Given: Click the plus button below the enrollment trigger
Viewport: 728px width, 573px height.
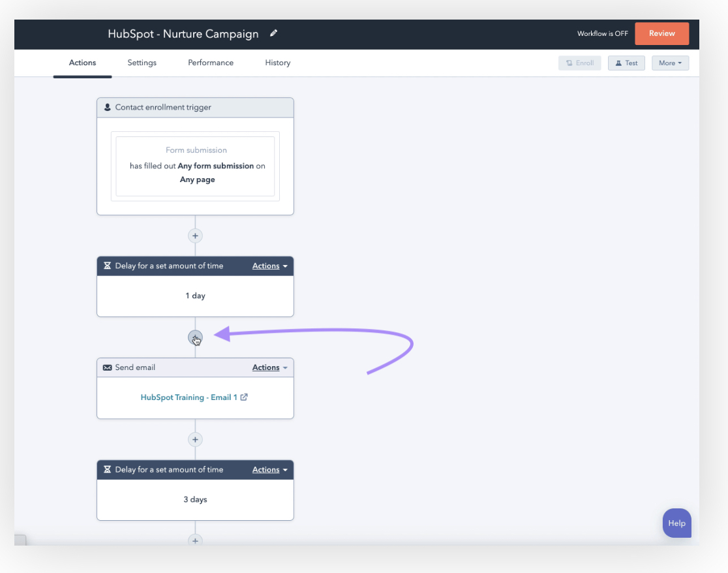Looking at the screenshot, I should (x=195, y=236).
